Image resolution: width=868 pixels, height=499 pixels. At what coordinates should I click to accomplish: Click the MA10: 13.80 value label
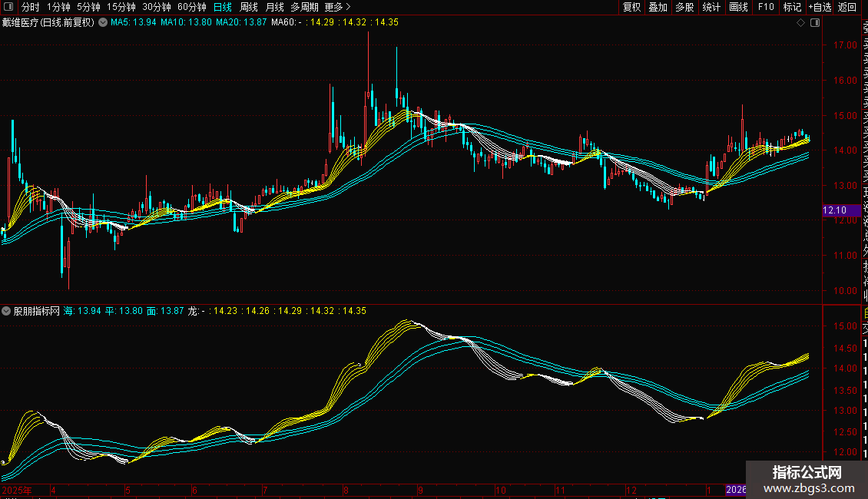coord(186,23)
